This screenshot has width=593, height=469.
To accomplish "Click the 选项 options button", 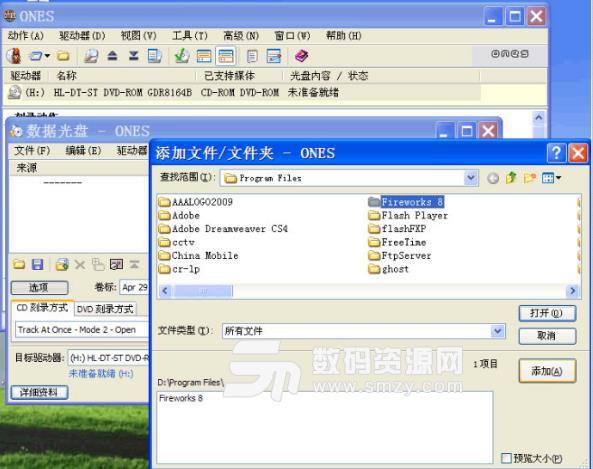I will (39, 287).
